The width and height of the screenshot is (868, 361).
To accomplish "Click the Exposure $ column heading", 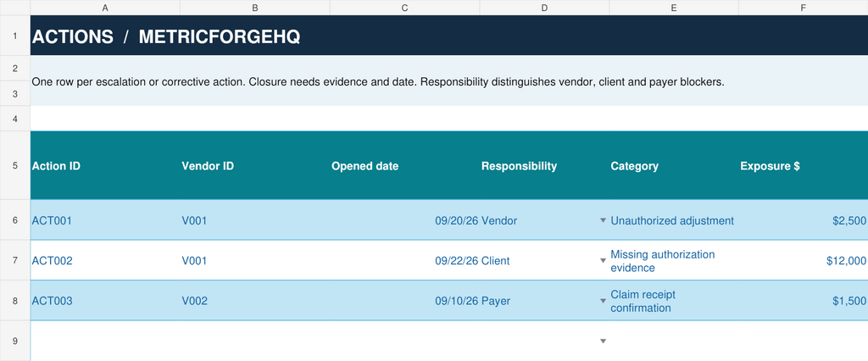I will (x=804, y=165).
